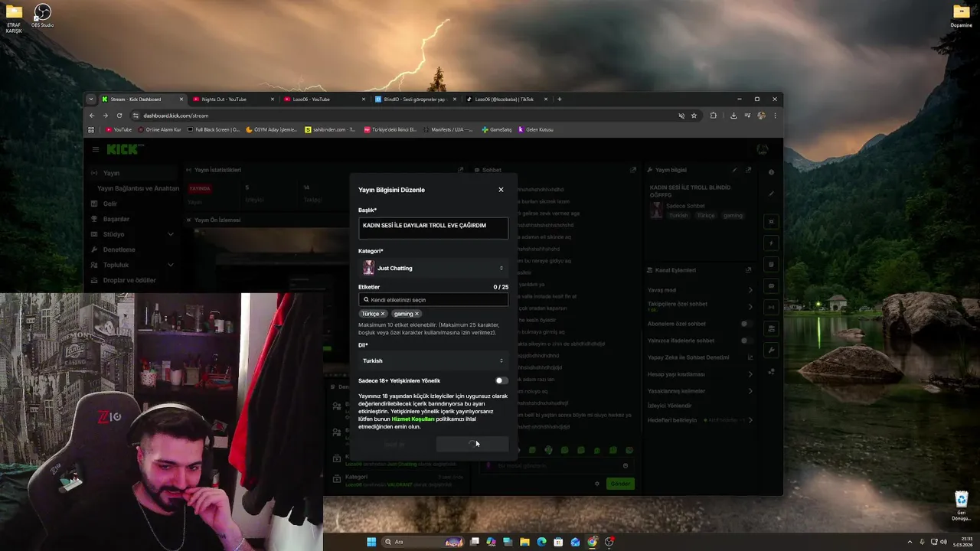980x551 pixels.
Task: Open the Hizmet Koşulları link
Action: tap(413, 419)
